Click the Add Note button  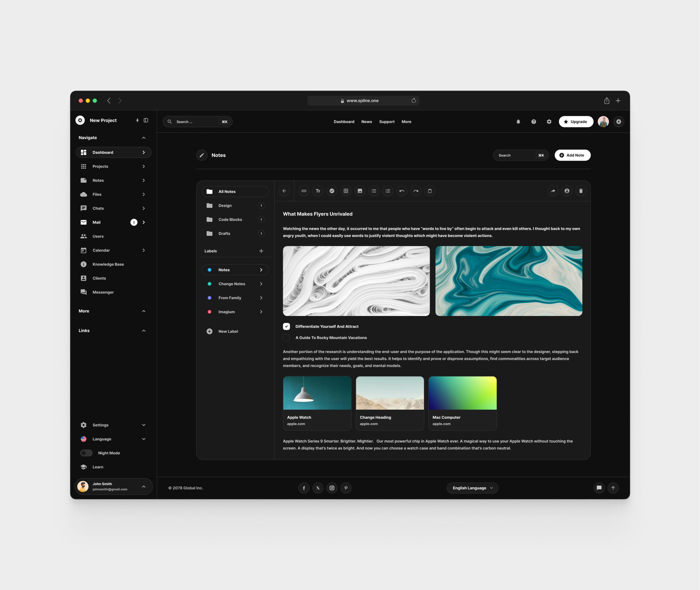573,155
